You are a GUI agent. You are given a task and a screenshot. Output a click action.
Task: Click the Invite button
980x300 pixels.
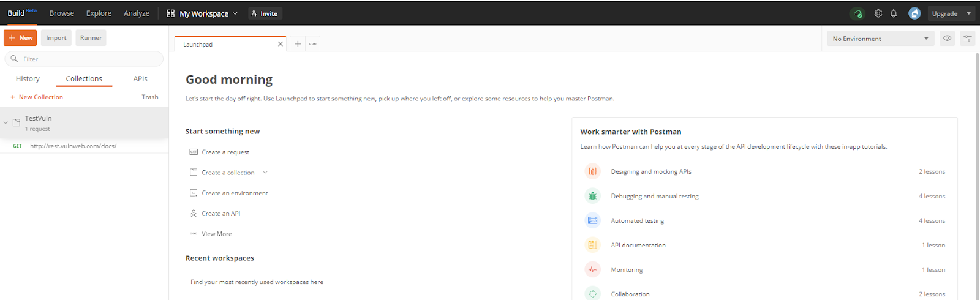(x=265, y=13)
